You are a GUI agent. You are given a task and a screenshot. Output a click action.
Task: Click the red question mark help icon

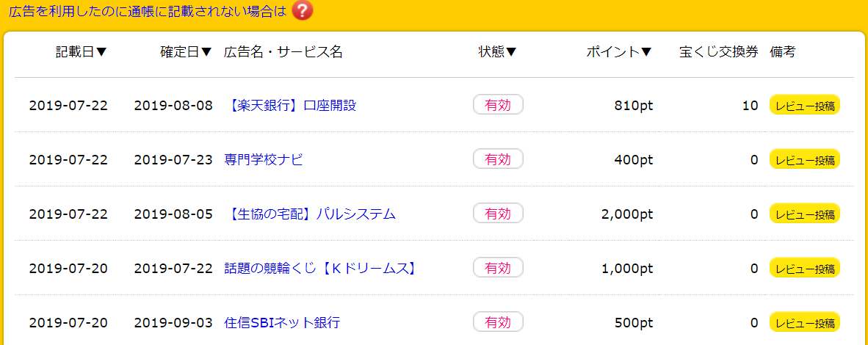(303, 10)
